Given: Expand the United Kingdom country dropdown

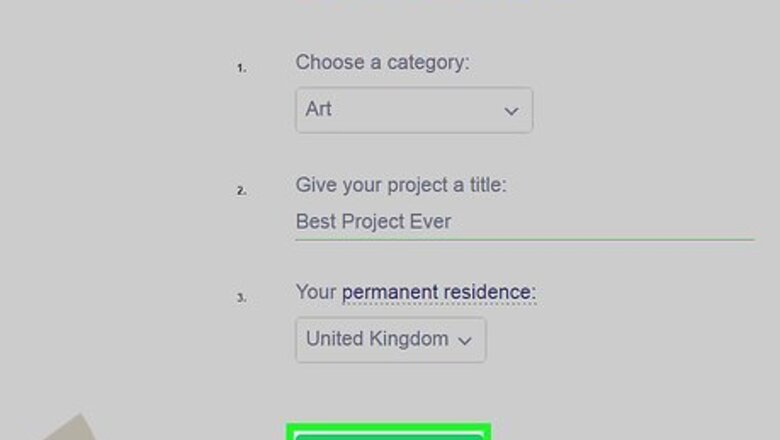Looking at the screenshot, I should pos(390,339).
